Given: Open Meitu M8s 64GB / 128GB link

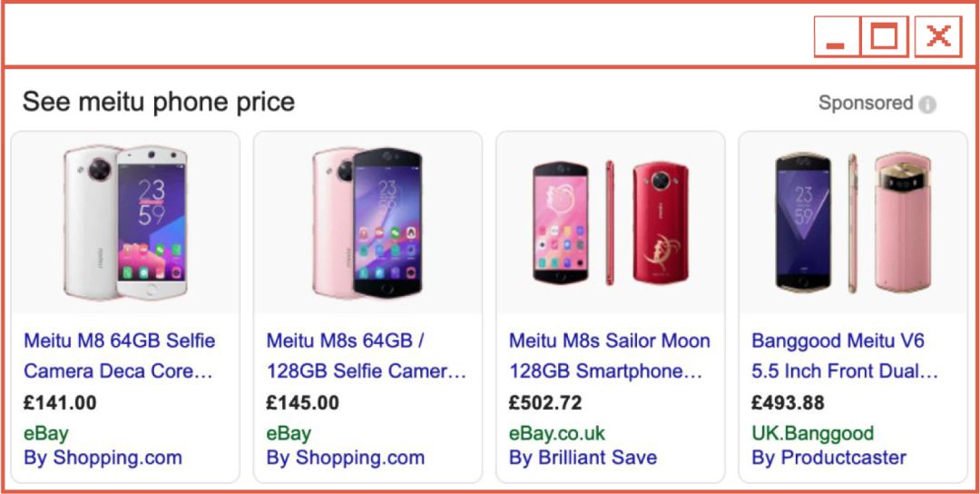Looking at the screenshot, I should (x=366, y=356).
